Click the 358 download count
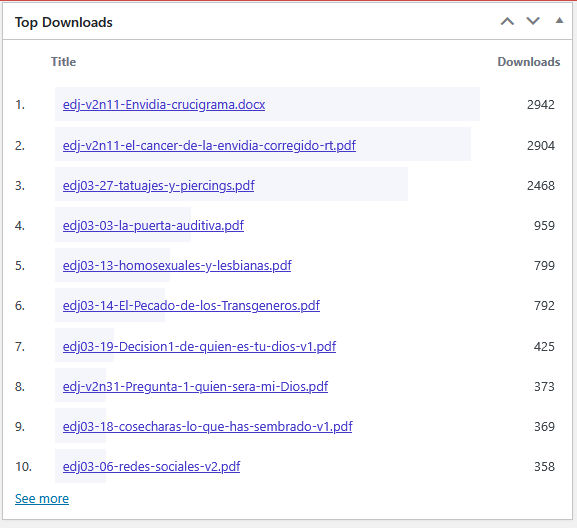The width and height of the screenshot is (577, 528). point(544,467)
